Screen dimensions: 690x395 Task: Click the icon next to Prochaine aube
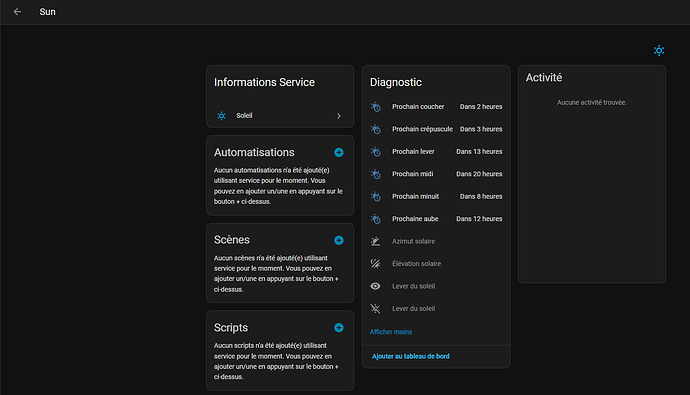coord(375,219)
